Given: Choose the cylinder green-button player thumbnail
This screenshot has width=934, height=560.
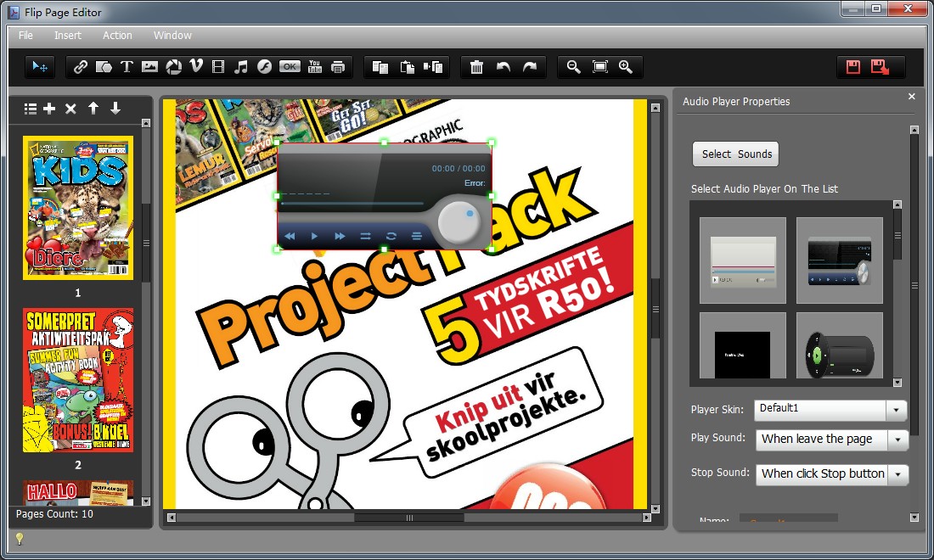Looking at the screenshot, I should (839, 346).
